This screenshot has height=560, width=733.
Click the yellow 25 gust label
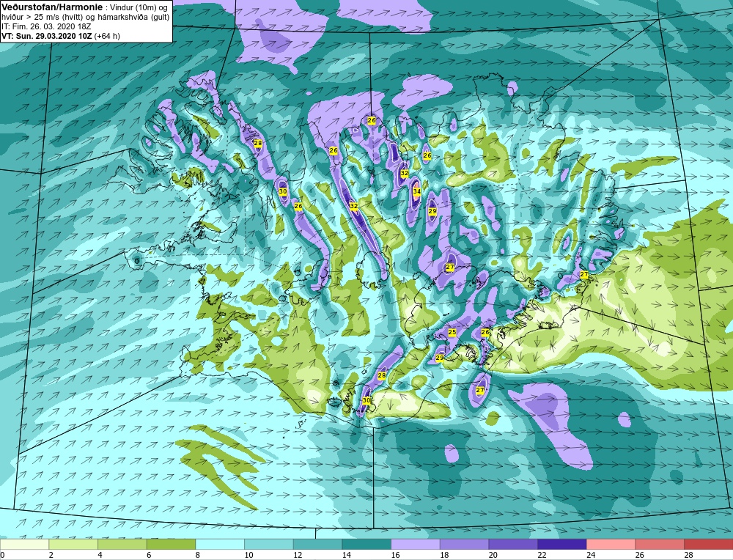452,332
